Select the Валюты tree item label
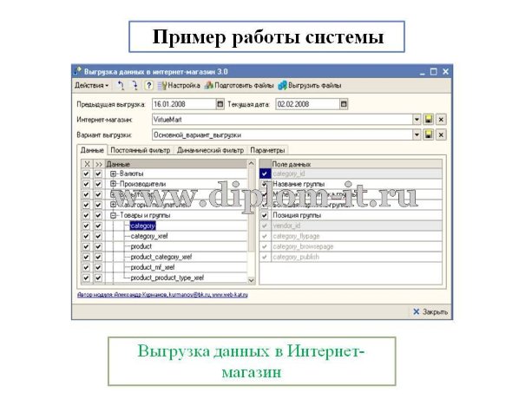 click(x=132, y=173)
